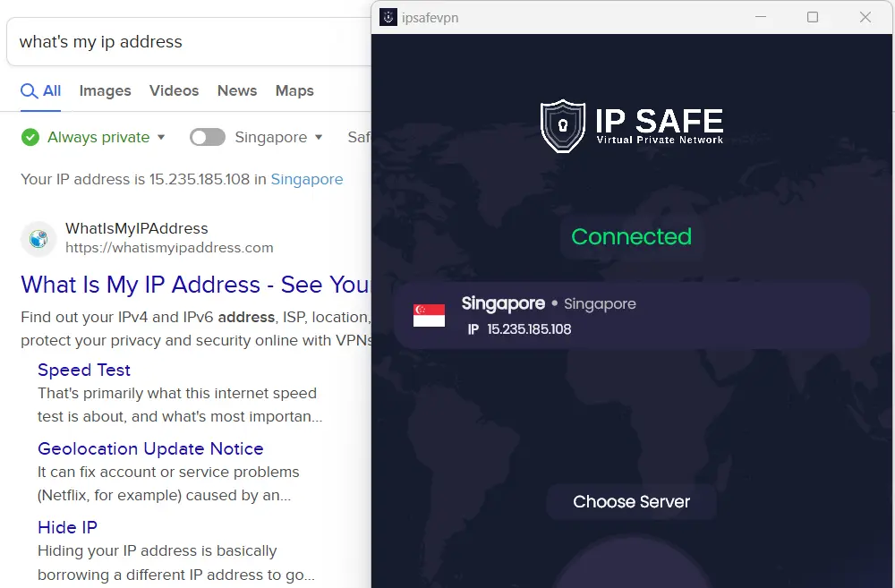Expand the Always private dropdown
Screen dimensions: 895x588
(161, 137)
